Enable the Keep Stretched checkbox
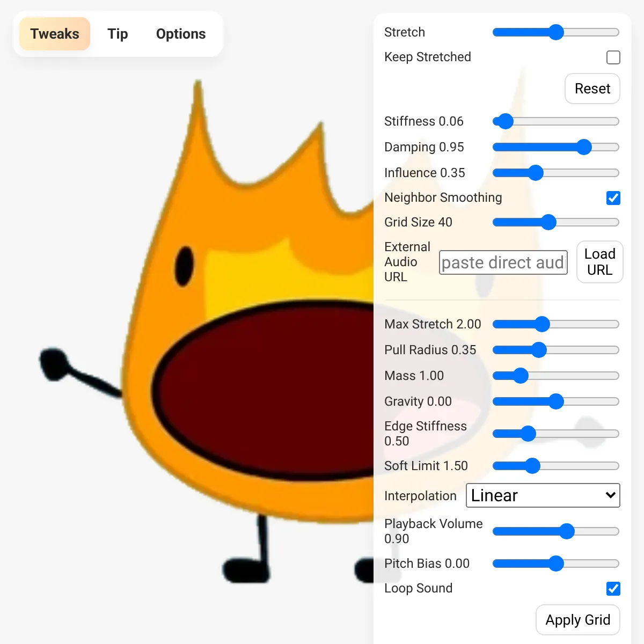The width and height of the screenshot is (644, 644). point(613,57)
